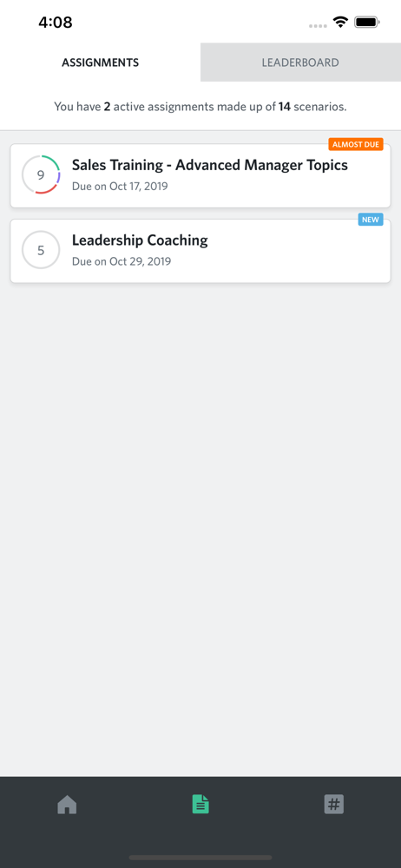Click the progress ring showing 9

pos(41,175)
